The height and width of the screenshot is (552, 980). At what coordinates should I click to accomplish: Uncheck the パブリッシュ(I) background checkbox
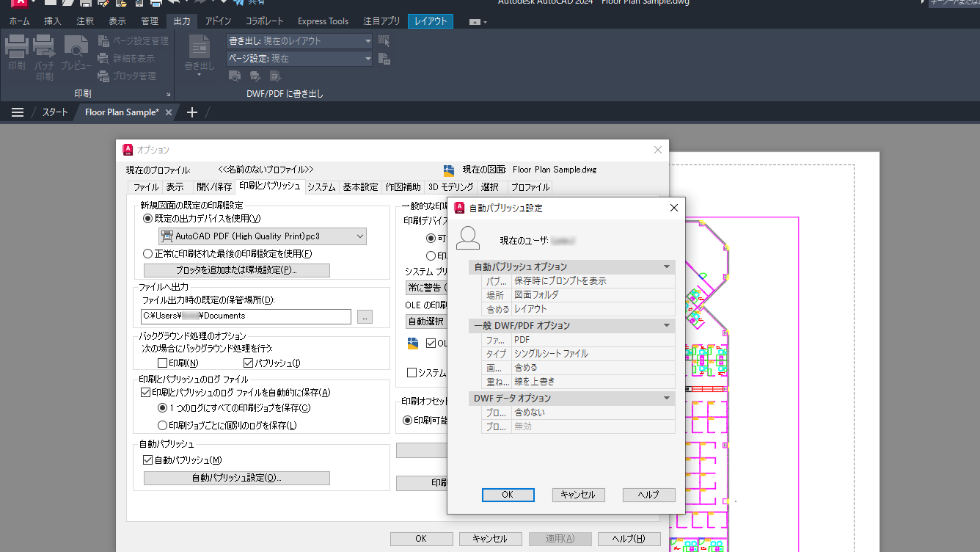point(248,363)
